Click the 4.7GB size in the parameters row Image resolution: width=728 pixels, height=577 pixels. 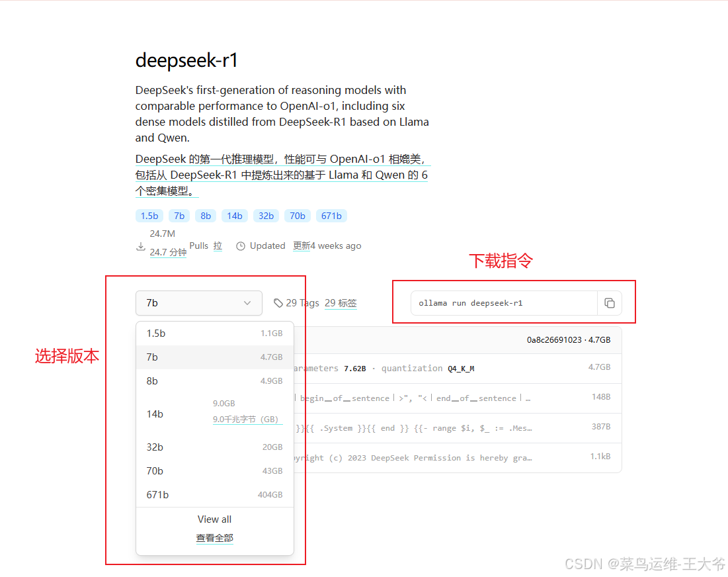[x=599, y=367]
